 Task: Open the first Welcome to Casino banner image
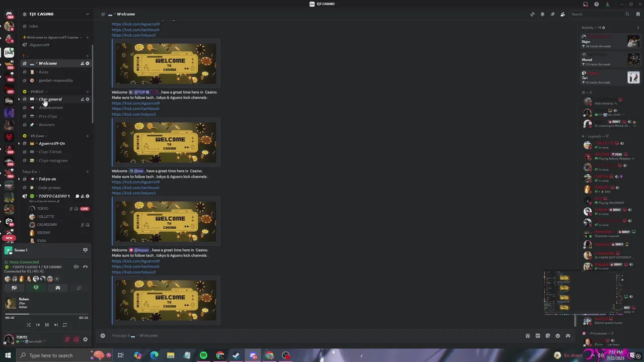[166, 63]
